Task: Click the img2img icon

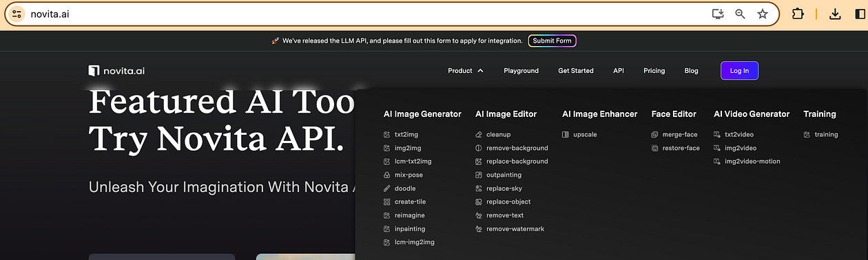Action: [x=387, y=148]
